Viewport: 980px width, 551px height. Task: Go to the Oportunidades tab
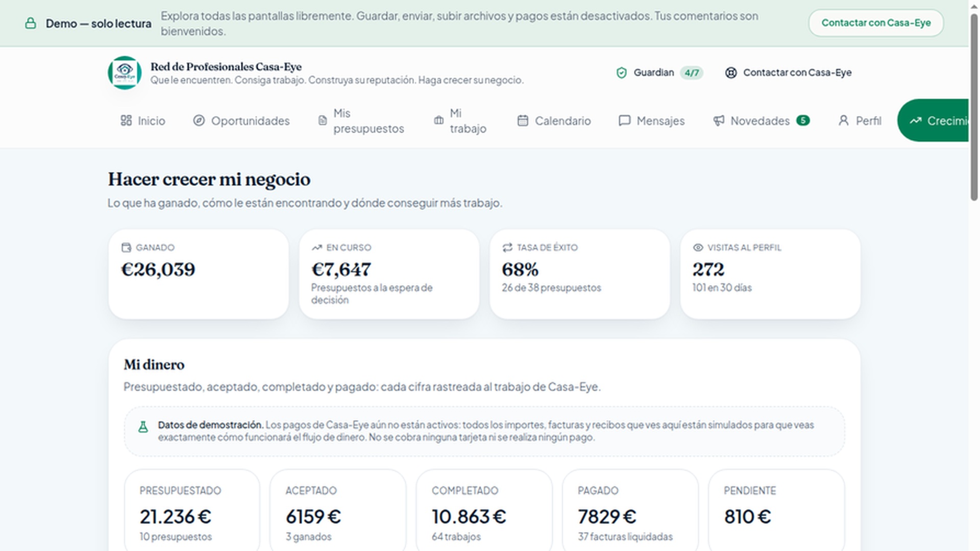coord(241,121)
